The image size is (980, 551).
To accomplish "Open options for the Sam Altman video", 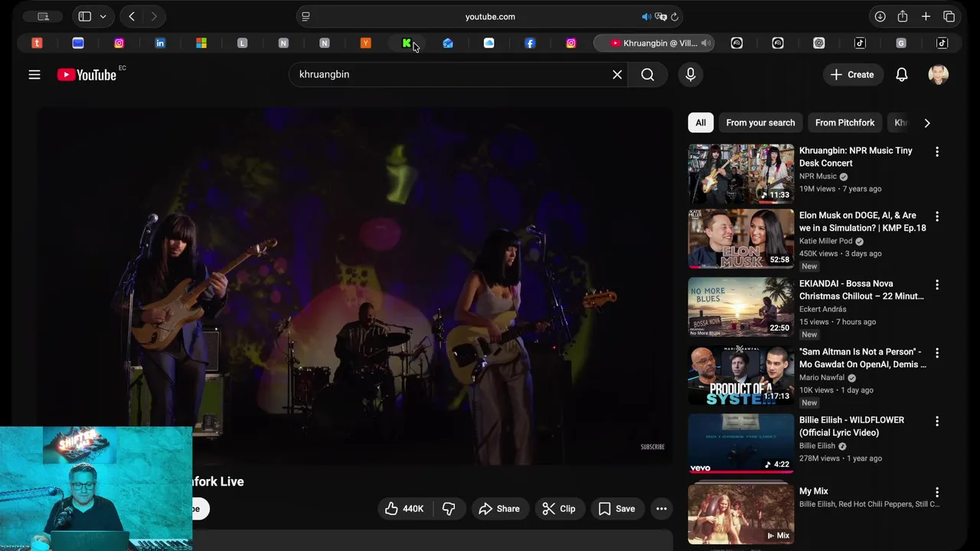I will click(937, 353).
